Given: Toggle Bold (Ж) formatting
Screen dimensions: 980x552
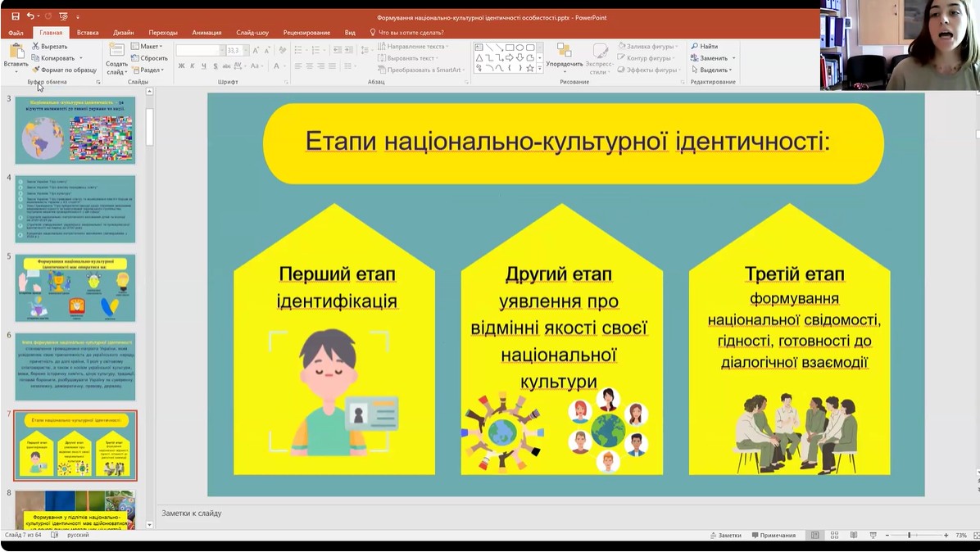Looking at the screenshot, I should pos(181,66).
